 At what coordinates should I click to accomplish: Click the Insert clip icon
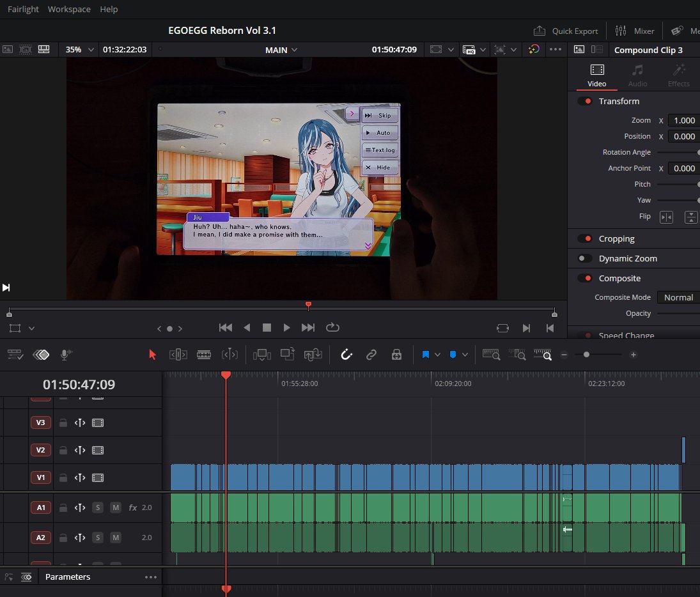coord(261,355)
